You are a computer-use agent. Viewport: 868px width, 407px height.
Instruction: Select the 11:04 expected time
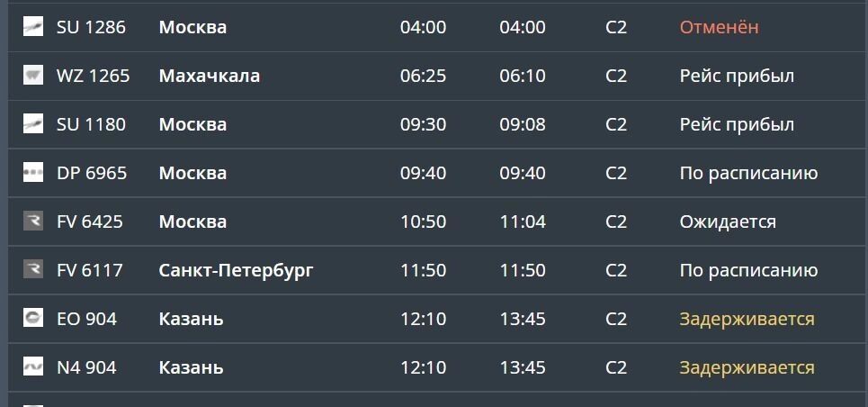pos(523,222)
